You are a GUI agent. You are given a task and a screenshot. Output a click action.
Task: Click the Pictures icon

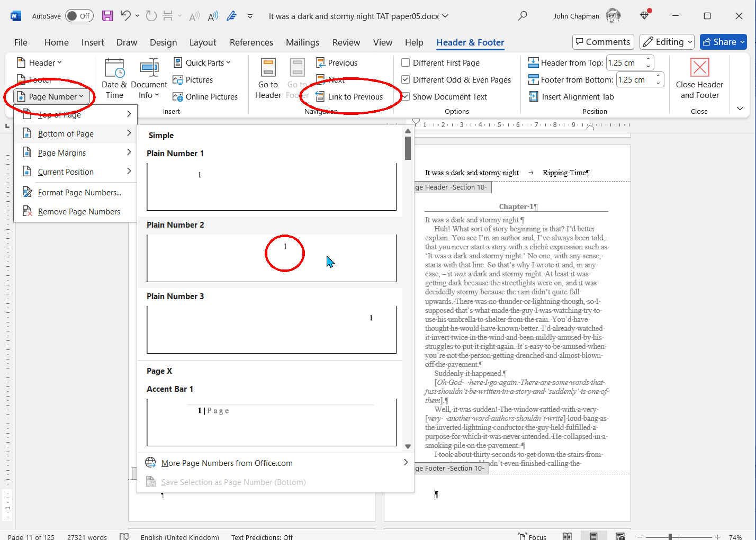178,80
